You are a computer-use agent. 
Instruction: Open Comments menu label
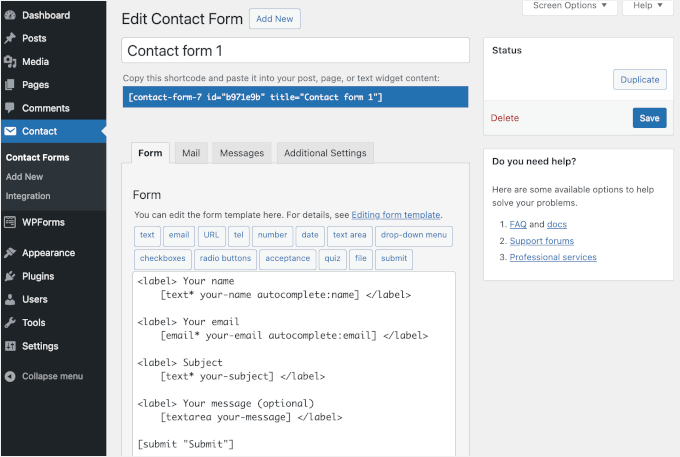coord(46,108)
